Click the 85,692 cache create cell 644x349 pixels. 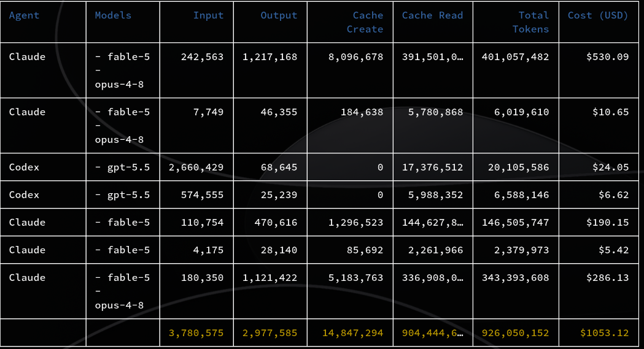pos(365,250)
